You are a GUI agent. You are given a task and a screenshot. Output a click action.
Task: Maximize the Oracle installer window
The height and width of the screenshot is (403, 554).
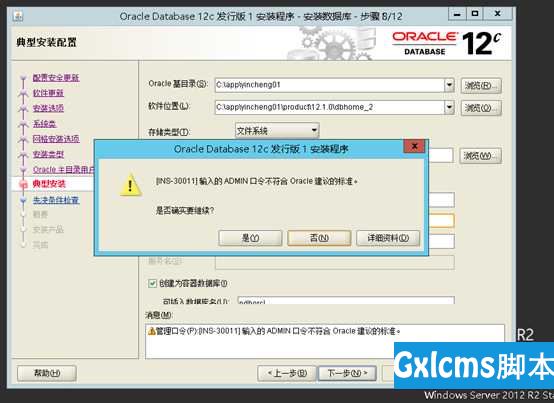pos(475,14)
